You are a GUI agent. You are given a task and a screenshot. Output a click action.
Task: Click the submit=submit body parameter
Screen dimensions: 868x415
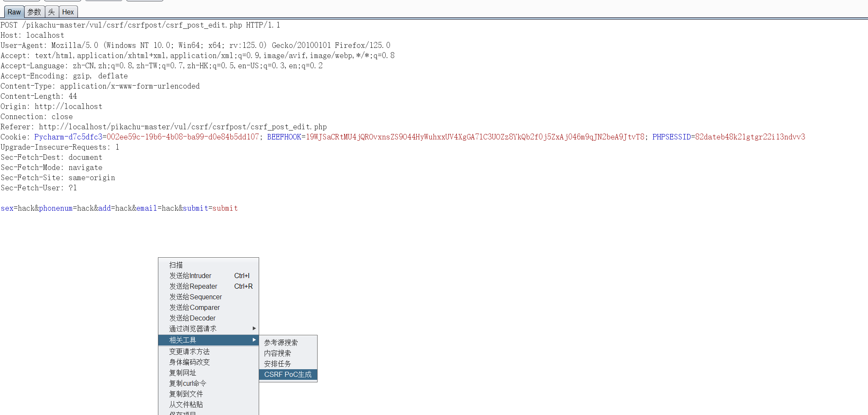[210, 208]
